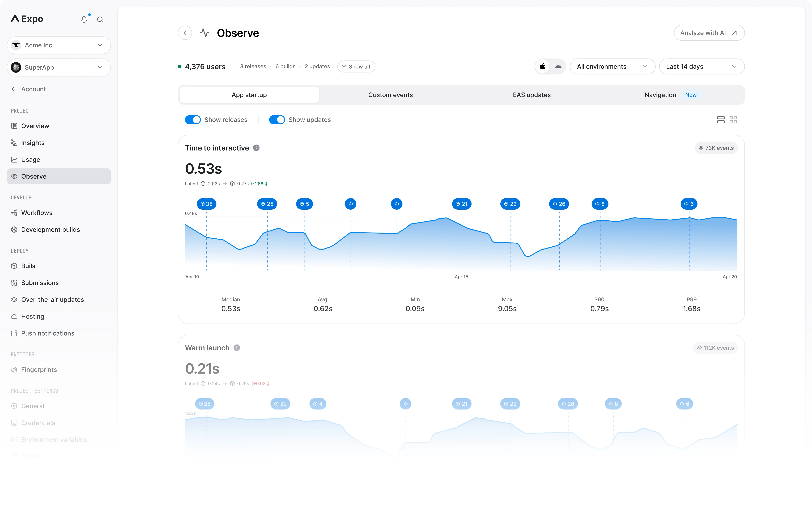Click the General settings gear icon
The image size is (812, 511).
tap(14, 406)
